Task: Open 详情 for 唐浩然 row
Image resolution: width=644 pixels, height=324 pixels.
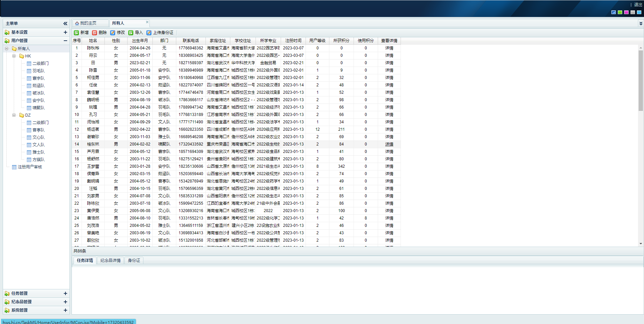Action: click(389, 218)
